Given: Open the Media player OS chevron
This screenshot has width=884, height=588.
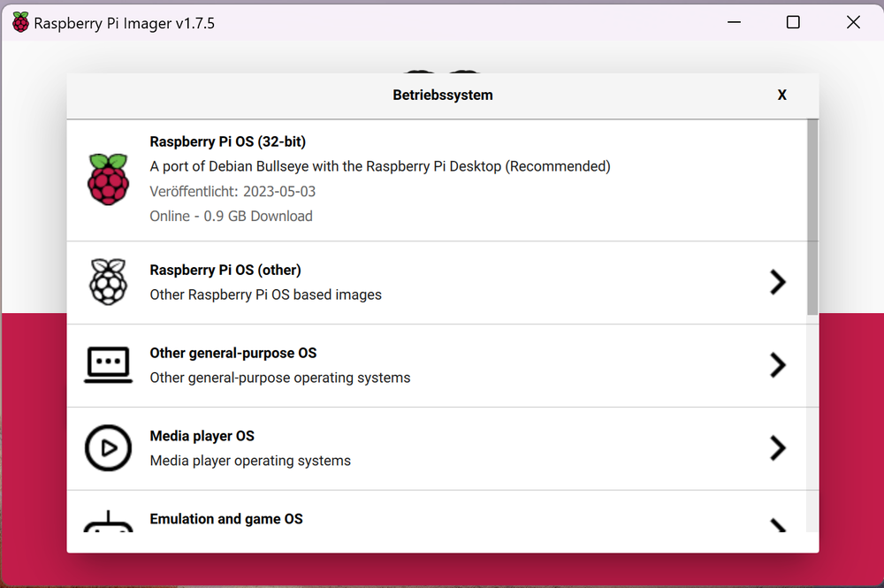Looking at the screenshot, I should [x=777, y=447].
